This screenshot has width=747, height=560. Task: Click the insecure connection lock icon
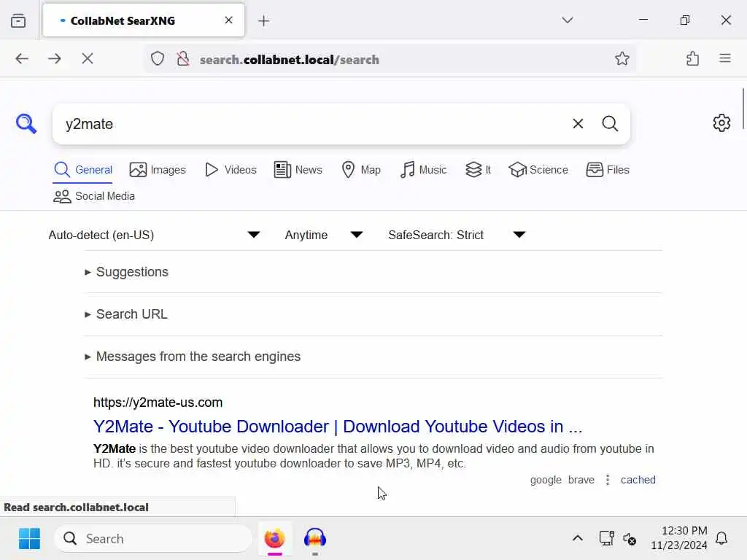point(183,59)
